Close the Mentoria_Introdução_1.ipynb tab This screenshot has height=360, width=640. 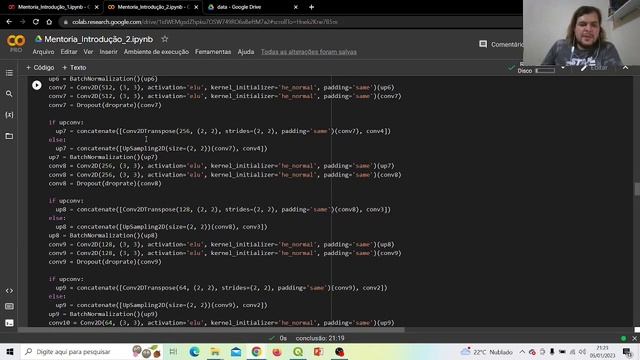(x=97, y=7)
